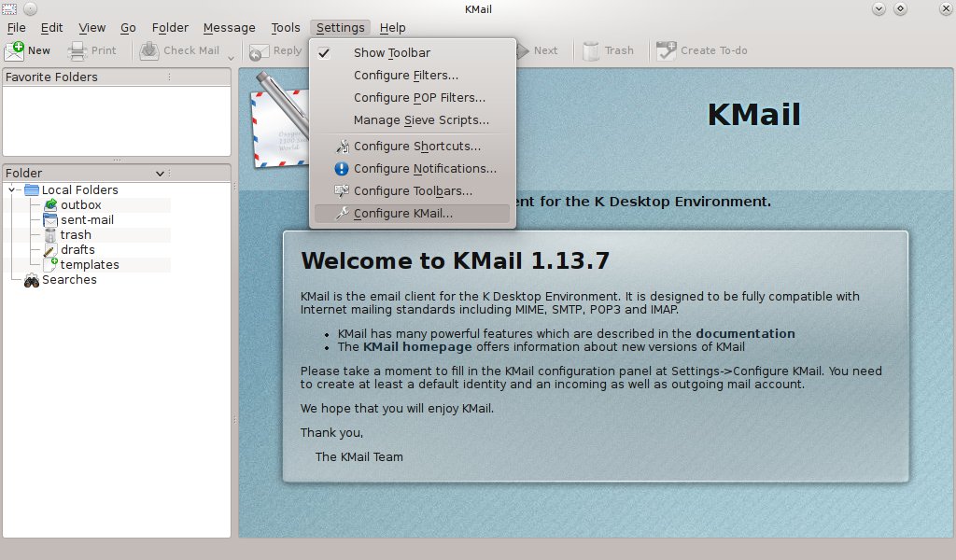Select the sent-mail folder name
This screenshot has height=560, width=956.
(x=87, y=220)
